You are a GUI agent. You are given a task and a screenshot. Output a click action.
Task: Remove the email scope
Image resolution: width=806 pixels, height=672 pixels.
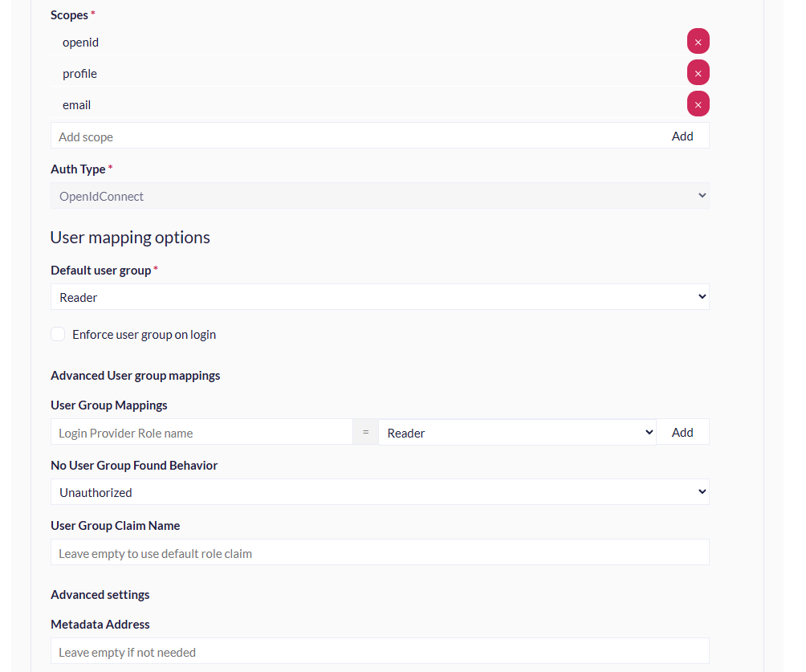tap(698, 104)
